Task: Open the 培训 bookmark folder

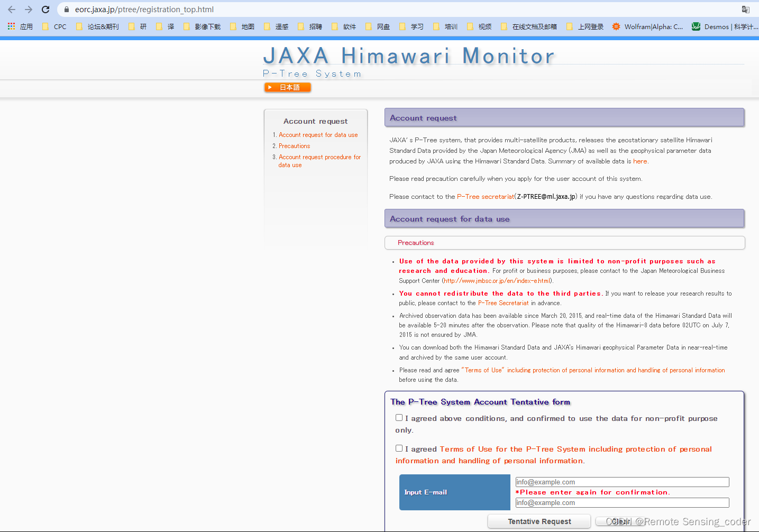Action: [x=445, y=26]
